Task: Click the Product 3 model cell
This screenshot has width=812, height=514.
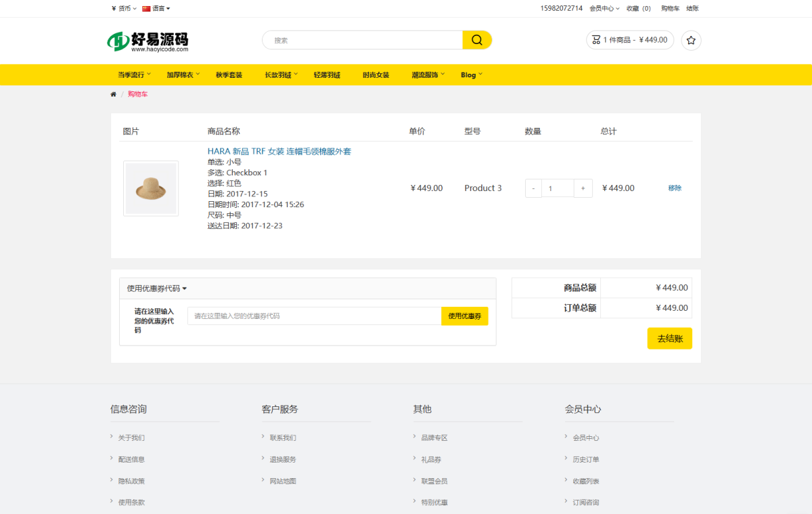Action: tap(483, 188)
